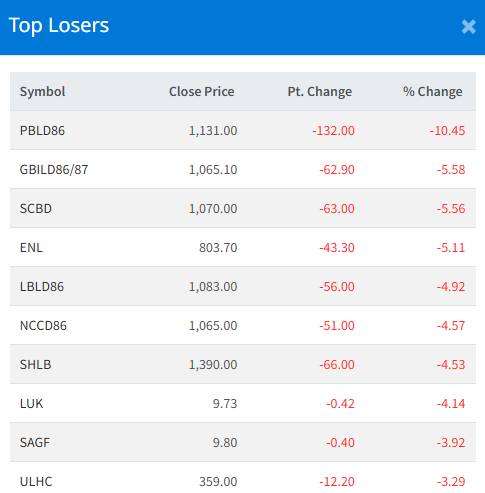Image resolution: width=485 pixels, height=493 pixels.
Task: Close the Top Losers panel
Action: pos(468,27)
